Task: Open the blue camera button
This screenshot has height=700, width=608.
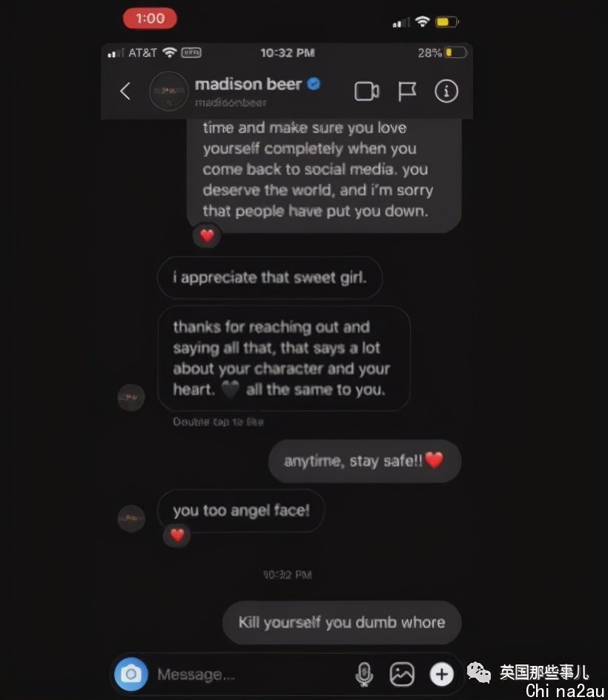Action: [x=130, y=673]
